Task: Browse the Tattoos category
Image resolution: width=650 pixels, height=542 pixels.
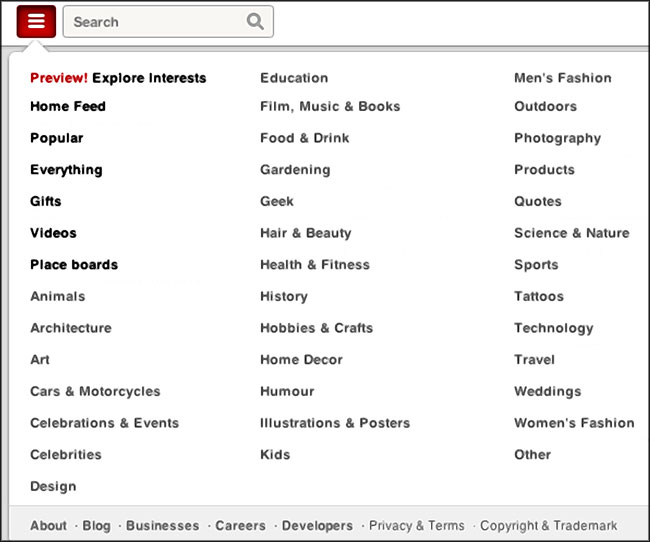Action: pyautogui.click(x=539, y=296)
